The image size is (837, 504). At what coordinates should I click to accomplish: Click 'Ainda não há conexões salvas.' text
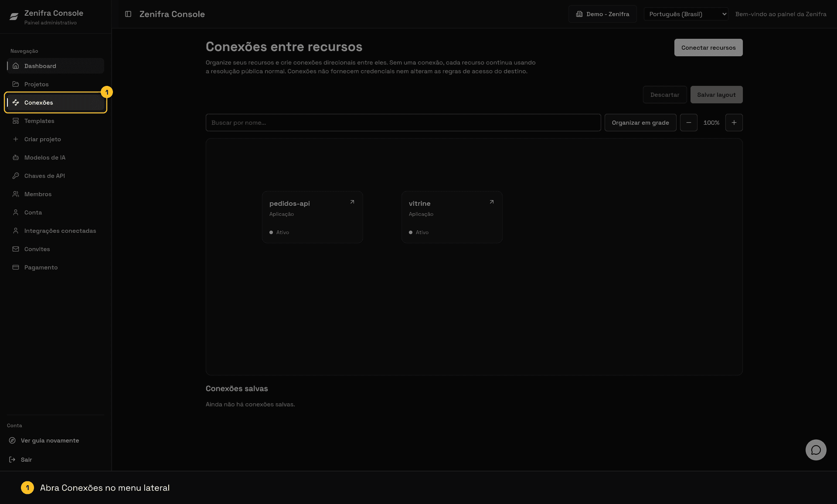pos(250,404)
